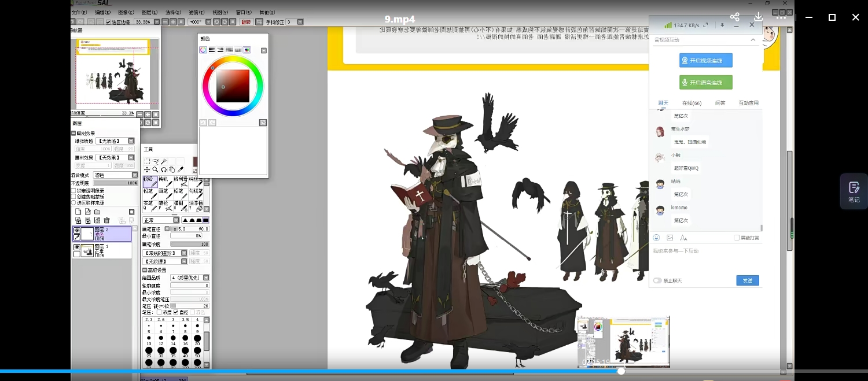The height and width of the screenshot is (381, 868).
Task: Show the color wheel panel
Action: pyautogui.click(x=203, y=50)
